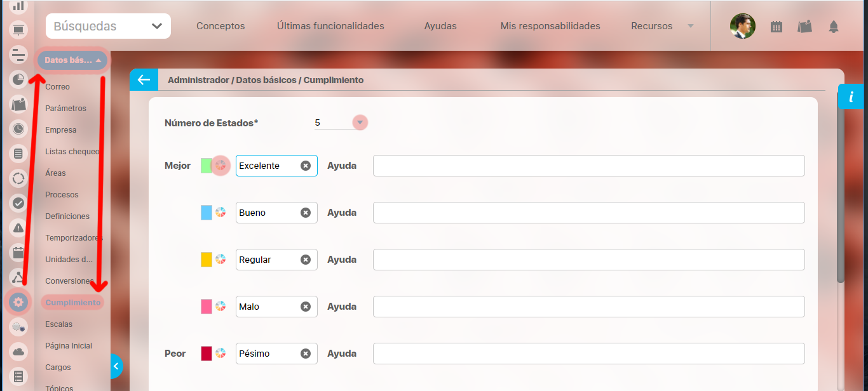Click the cloud icon in left sidebar
The image size is (868, 391).
pyautogui.click(x=18, y=352)
